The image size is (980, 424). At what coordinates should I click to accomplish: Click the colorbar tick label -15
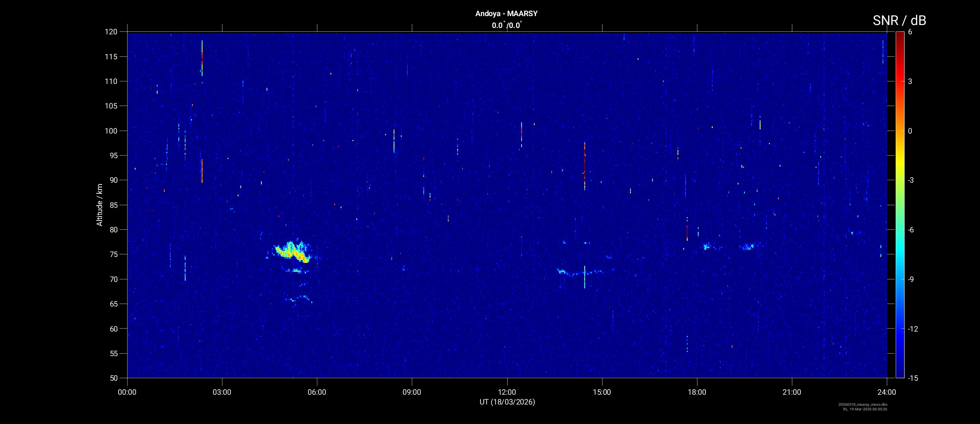(x=913, y=378)
